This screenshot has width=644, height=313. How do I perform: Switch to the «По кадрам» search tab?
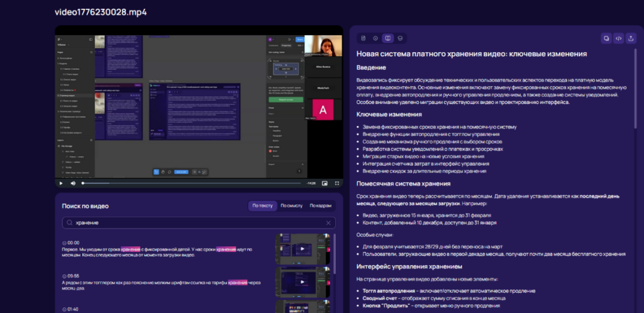click(321, 206)
